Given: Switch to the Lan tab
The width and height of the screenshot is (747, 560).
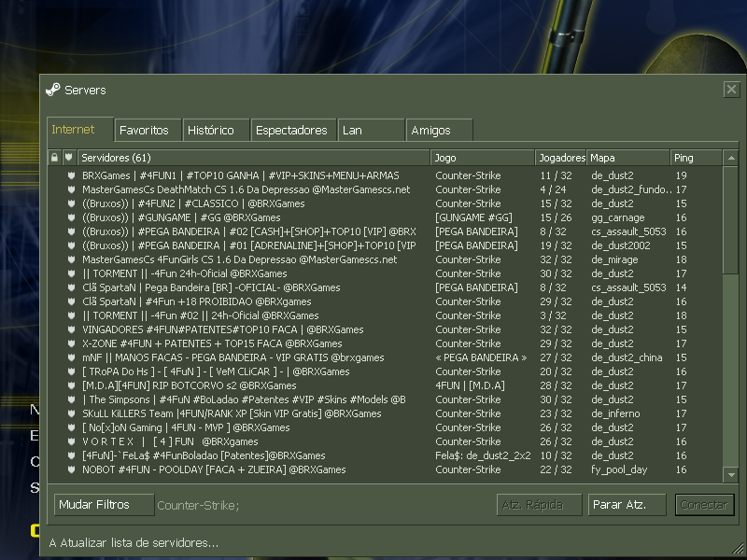Looking at the screenshot, I should click(371, 130).
